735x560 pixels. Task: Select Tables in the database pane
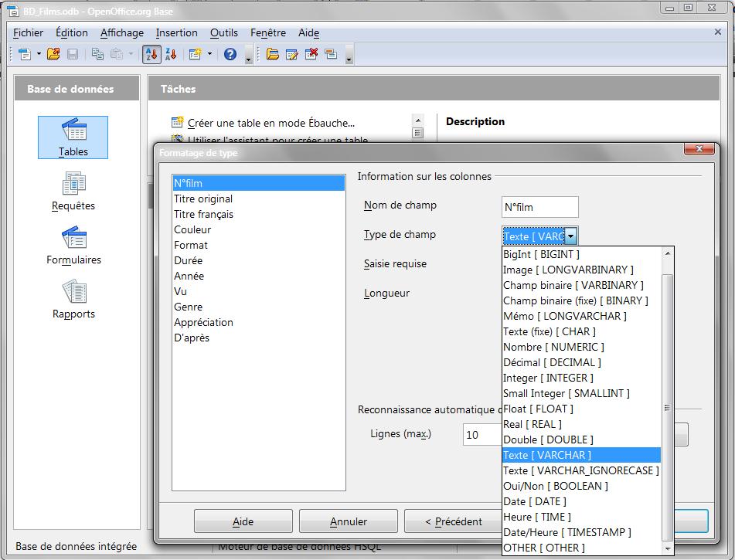click(73, 137)
